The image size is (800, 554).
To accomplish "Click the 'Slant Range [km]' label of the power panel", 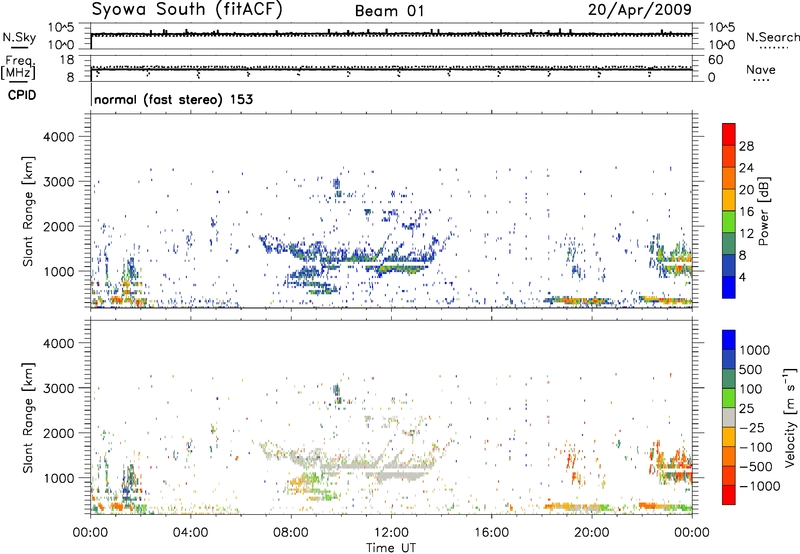I will tap(28, 211).
